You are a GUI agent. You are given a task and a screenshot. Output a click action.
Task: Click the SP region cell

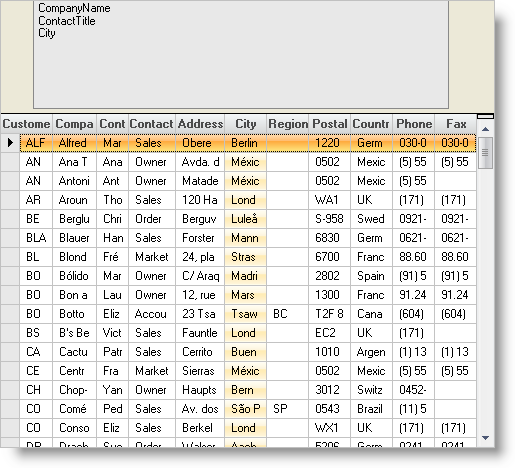tap(288, 409)
